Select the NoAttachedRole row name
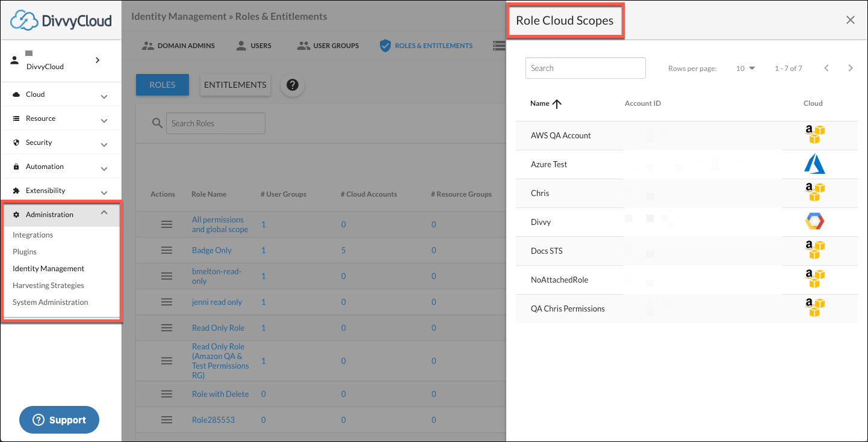This screenshot has height=442, width=868. [559, 280]
